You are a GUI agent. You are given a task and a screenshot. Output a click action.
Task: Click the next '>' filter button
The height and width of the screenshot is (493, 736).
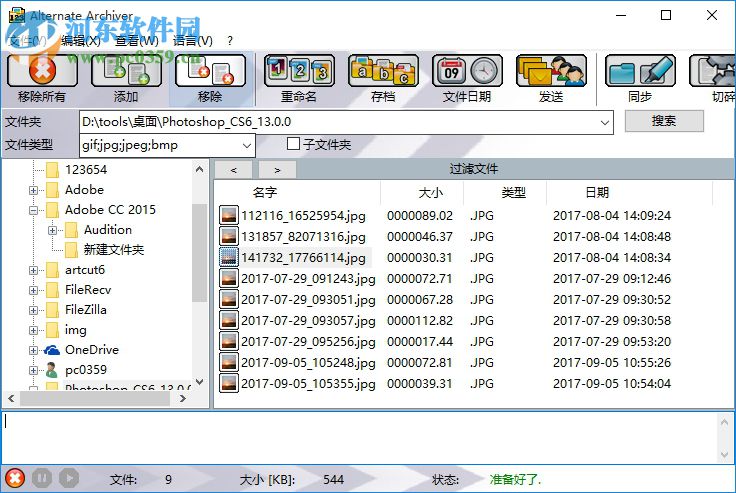pyautogui.click(x=277, y=170)
